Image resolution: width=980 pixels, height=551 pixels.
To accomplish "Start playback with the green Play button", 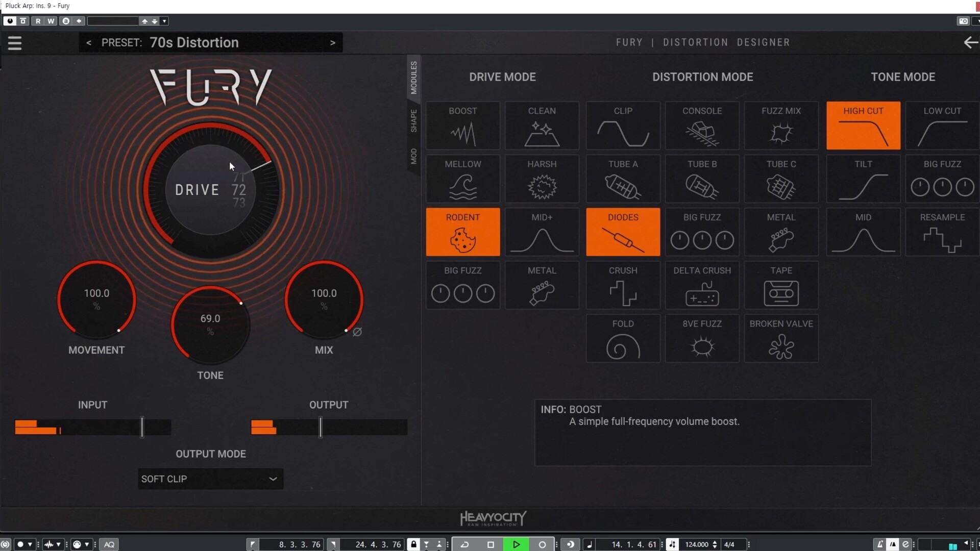I will coord(516,544).
